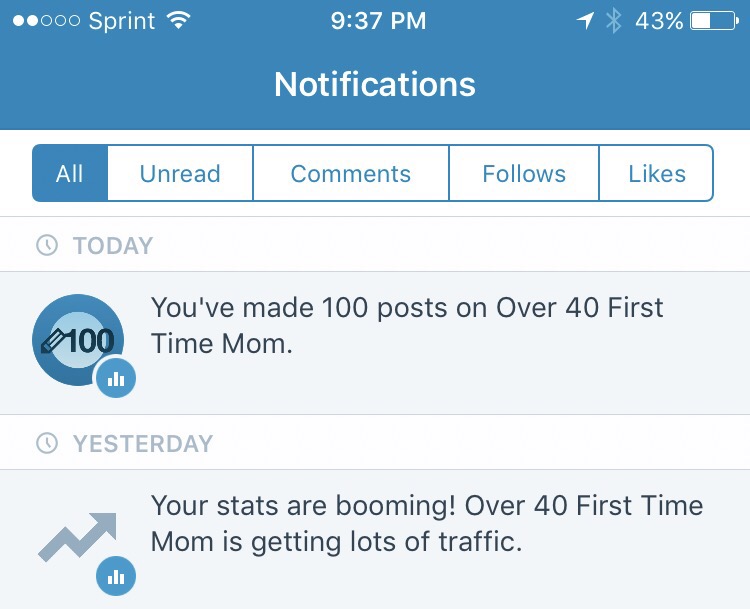Tap the battery icon in status bar
Screen dimensions: 750x609
713,21
